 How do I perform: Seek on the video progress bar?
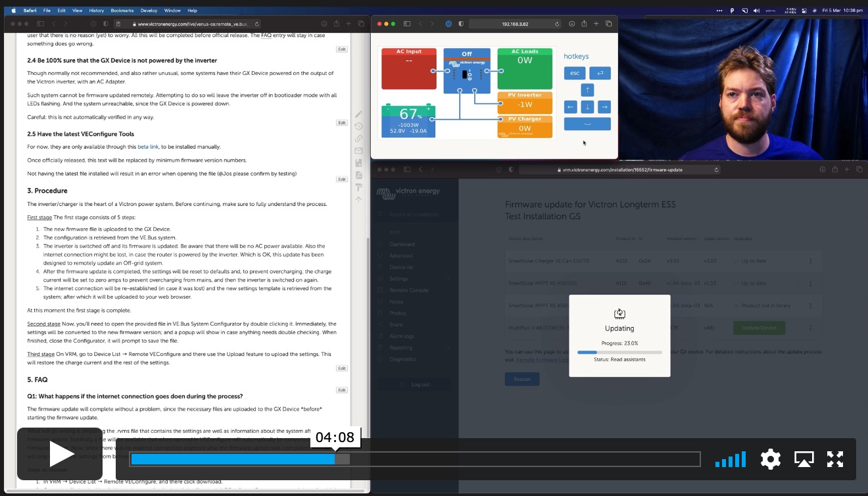414,459
